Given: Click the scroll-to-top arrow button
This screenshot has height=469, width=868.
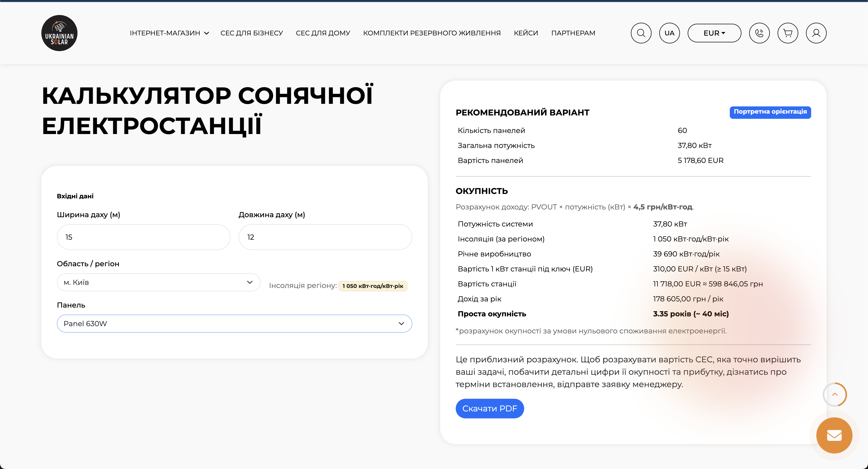Looking at the screenshot, I should coord(835,395).
